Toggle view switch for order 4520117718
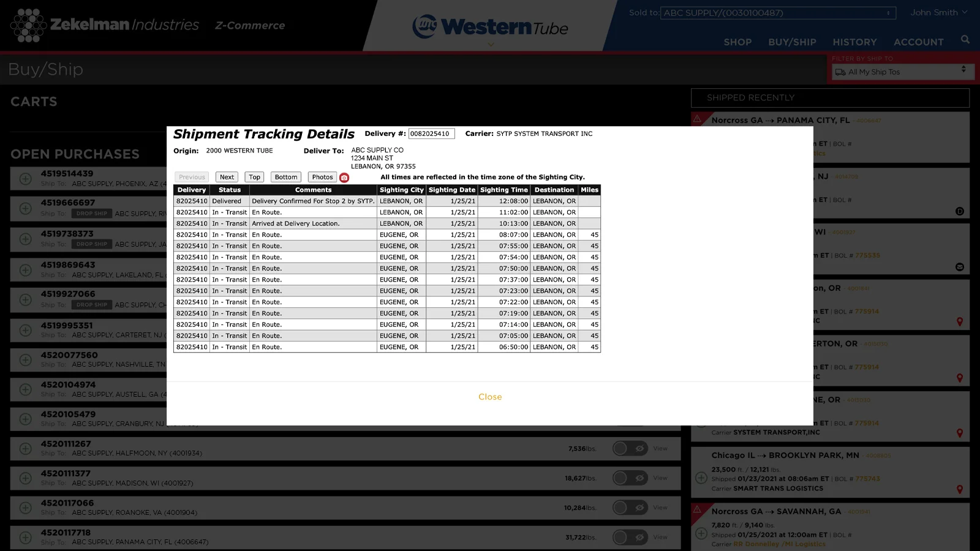The height and width of the screenshot is (551, 980). (630, 538)
